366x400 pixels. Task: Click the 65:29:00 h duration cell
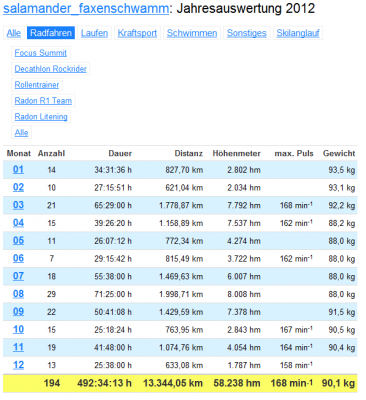[x=113, y=205]
